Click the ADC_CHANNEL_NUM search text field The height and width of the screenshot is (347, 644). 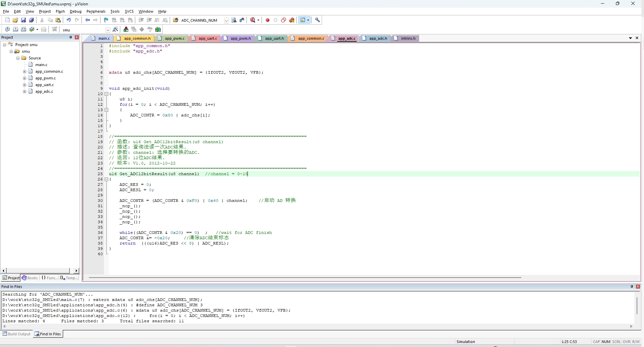point(201,20)
